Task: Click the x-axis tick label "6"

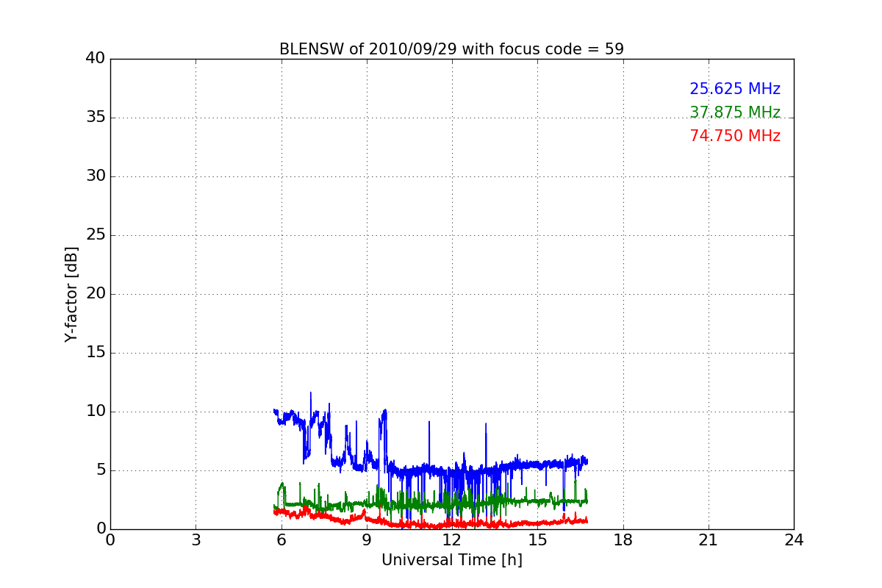Action: 281,539
